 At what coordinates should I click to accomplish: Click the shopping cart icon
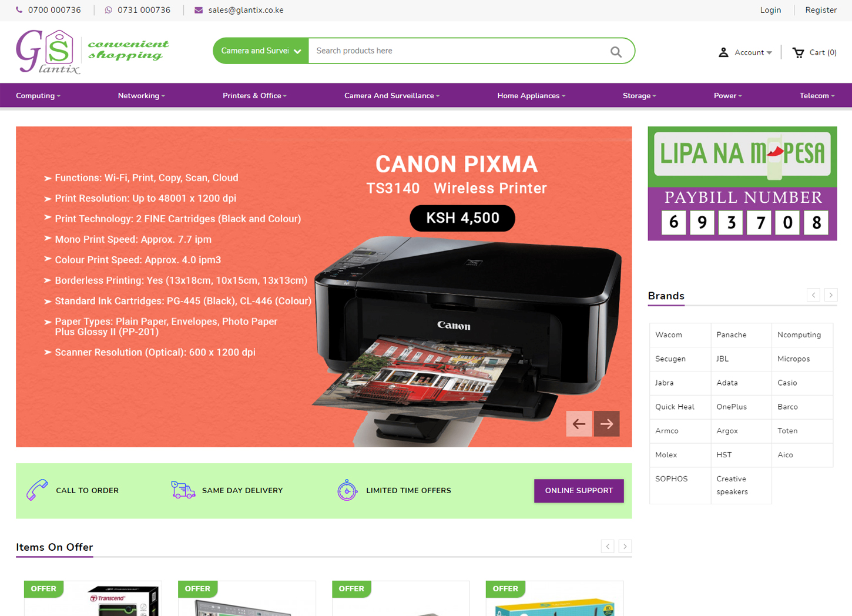798,52
